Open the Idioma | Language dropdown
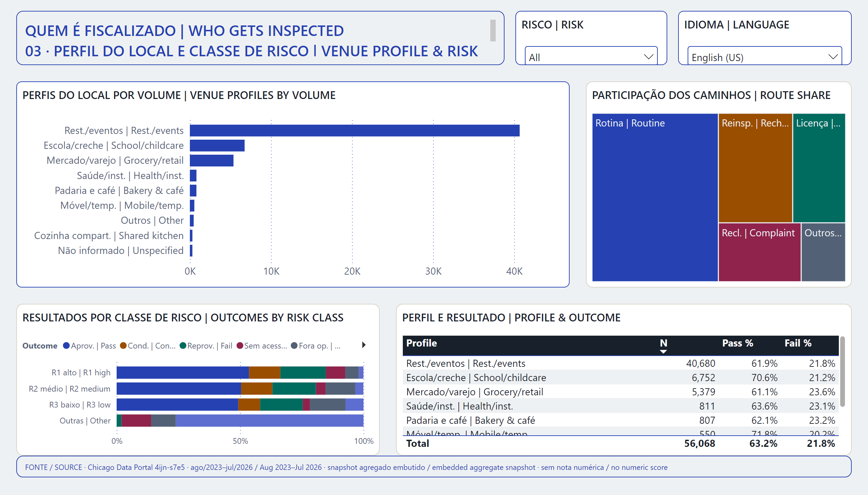 (x=764, y=56)
